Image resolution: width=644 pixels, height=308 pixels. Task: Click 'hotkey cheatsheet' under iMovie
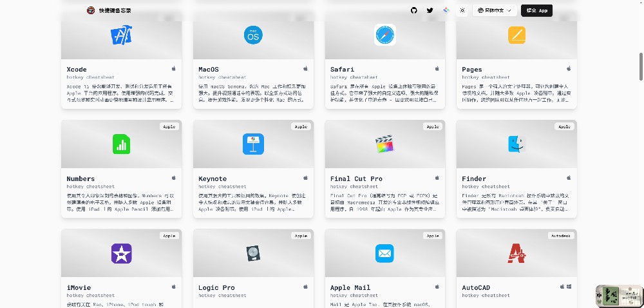90,295
